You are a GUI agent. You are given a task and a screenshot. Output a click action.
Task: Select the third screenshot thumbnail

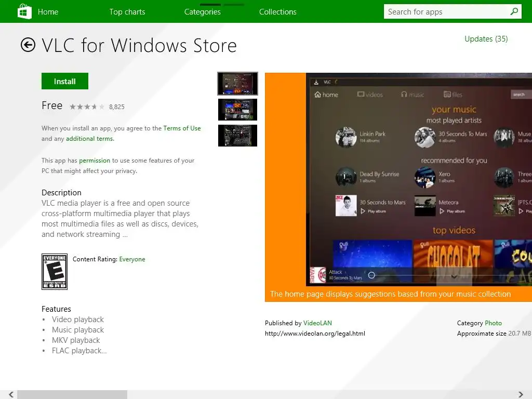point(237,136)
